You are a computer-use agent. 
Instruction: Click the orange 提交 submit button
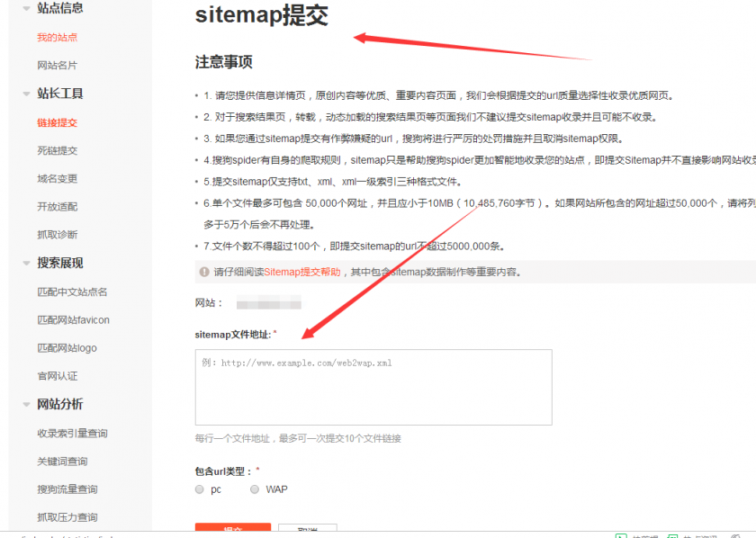(232, 530)
